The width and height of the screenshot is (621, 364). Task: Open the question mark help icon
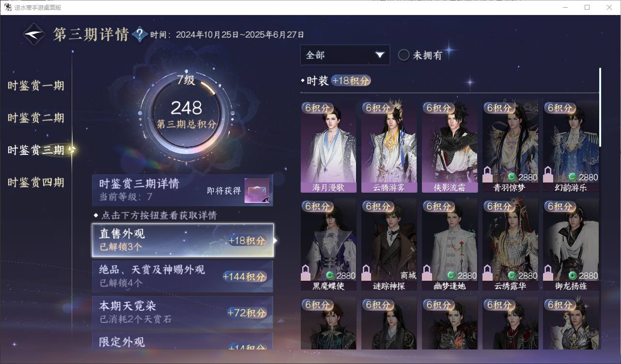click(140, 34)
